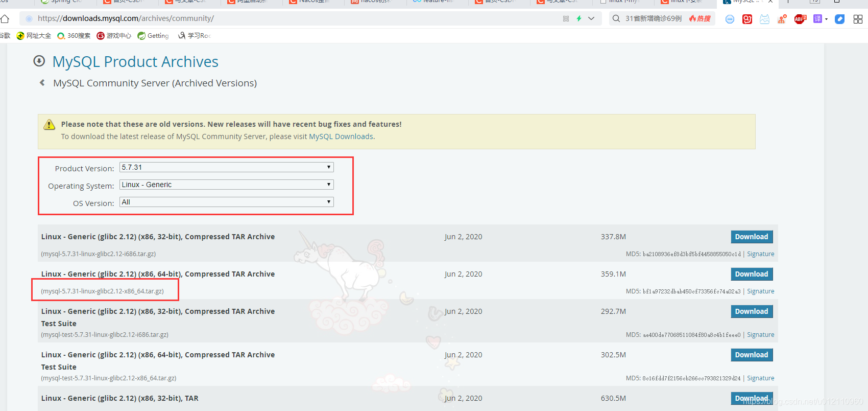Image resolution: width=868 pixels, height=411 pixels.
Task: Open the Product Version dropdown showing 5.7.31
Action: pos(227,167)
